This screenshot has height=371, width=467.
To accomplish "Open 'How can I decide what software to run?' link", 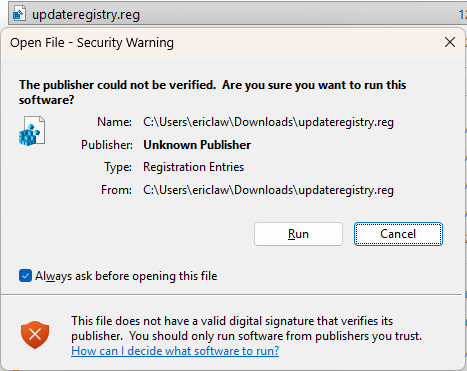I will coord(175,351).
